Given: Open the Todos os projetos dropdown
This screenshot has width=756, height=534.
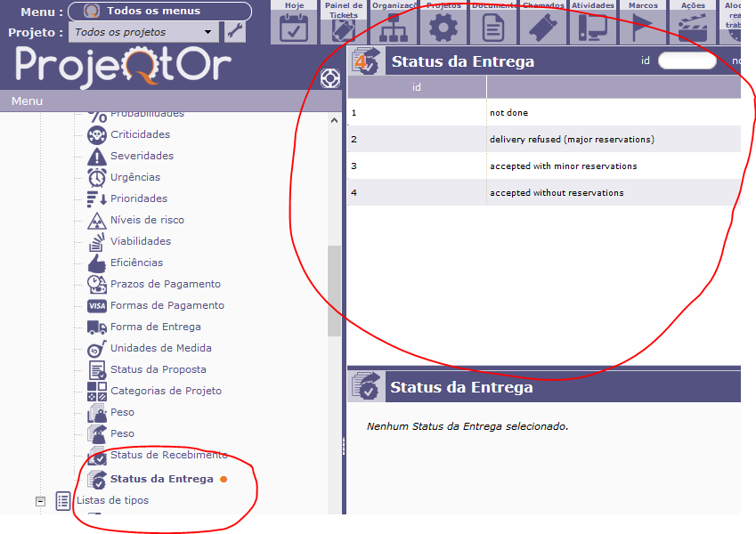Looking at the screenshot, I should tap(143, 32).
